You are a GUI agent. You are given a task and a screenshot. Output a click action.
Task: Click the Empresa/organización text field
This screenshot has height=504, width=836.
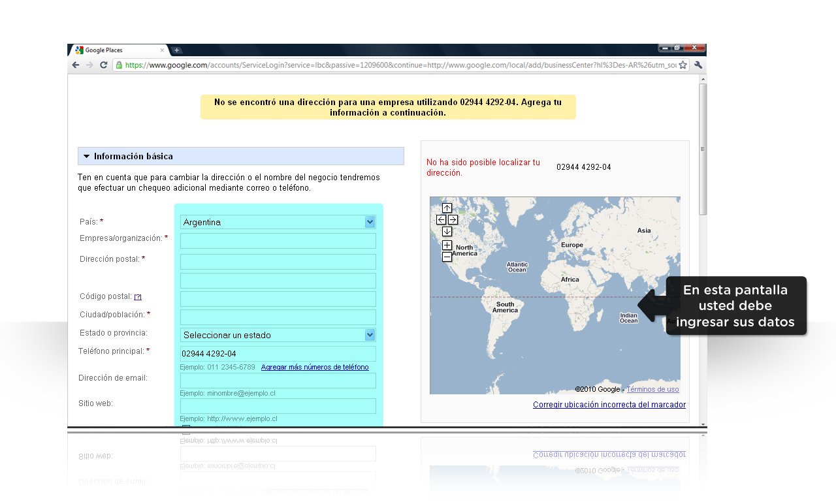click(x=278, y=241)
